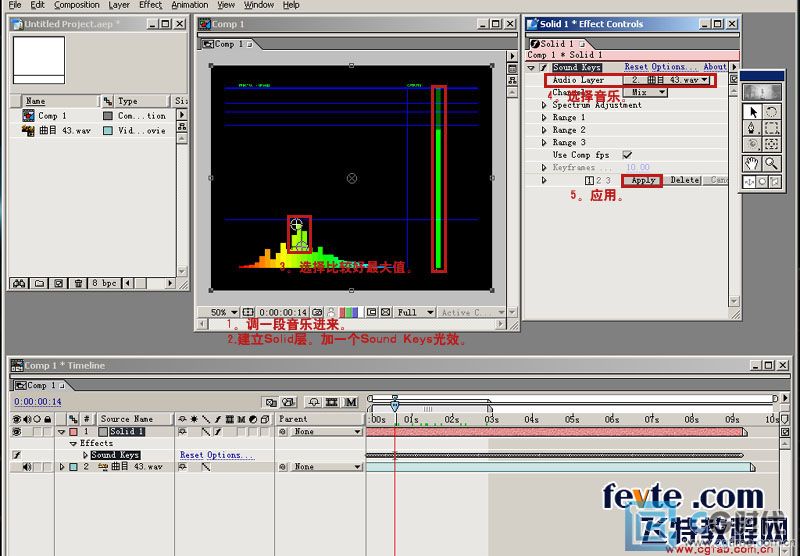The image size is (800, 556).
Task: Select the arrow Selection tool in the toolbox
Action: click(752, 111)
